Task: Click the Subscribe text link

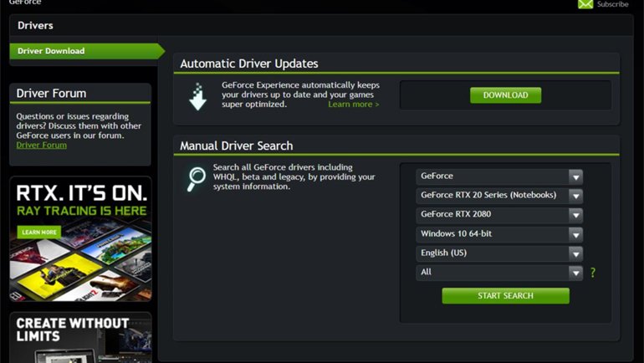Action: (x=612, y=4)
